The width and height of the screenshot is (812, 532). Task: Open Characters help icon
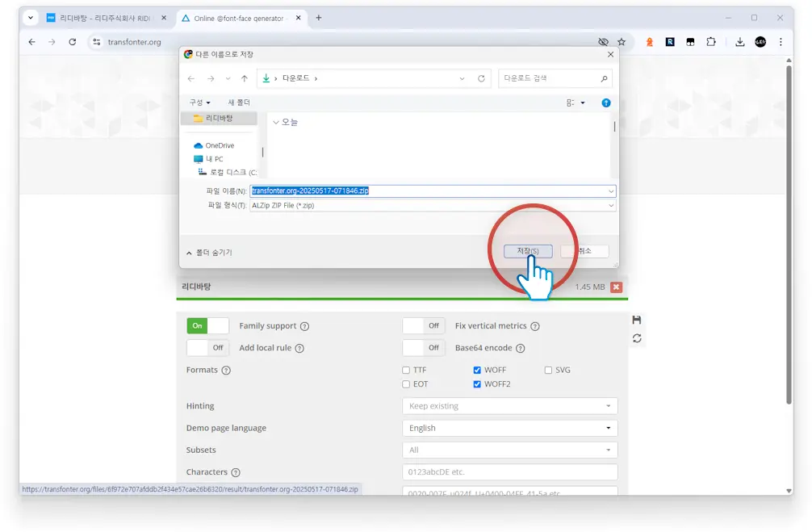(x=236, y=472)
